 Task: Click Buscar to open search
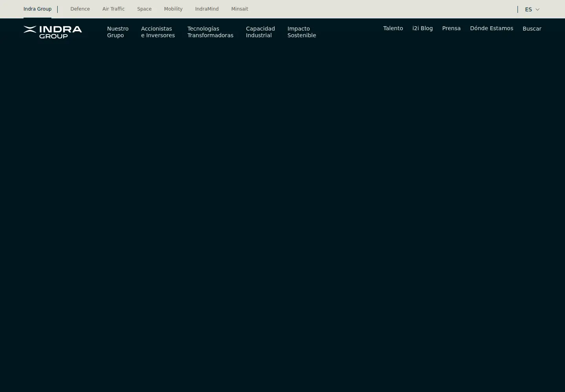[x=532, y=29]
